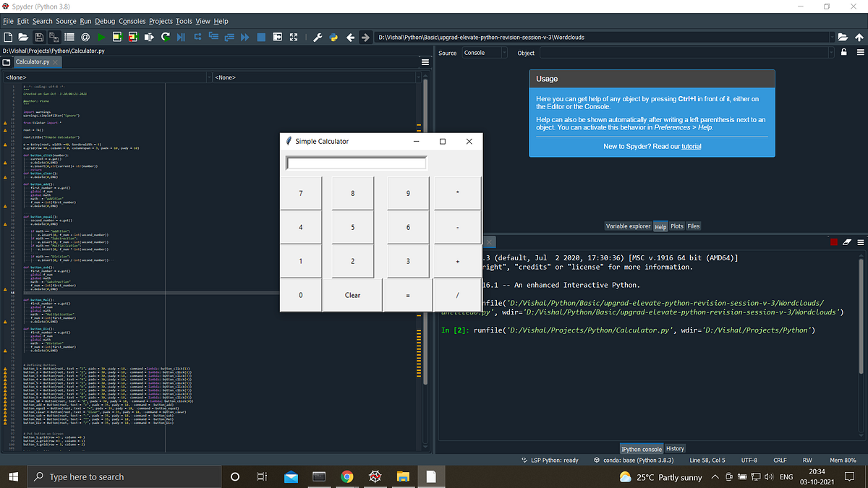Run the Calculator.py file
Image resolution: width=868 pixels, height=488 pixels.
pyautogui.click(x=101, y=37)
